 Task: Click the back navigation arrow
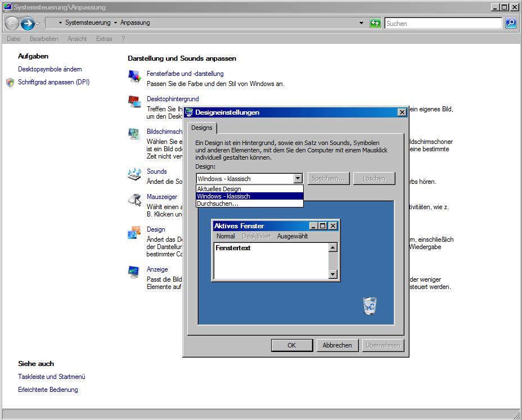[x=12, y=23]
